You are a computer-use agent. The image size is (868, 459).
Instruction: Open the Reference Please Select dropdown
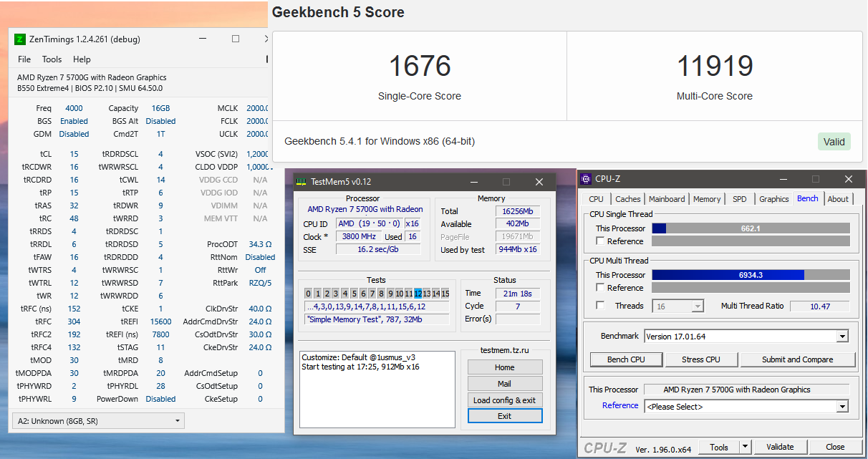[746, 406]
